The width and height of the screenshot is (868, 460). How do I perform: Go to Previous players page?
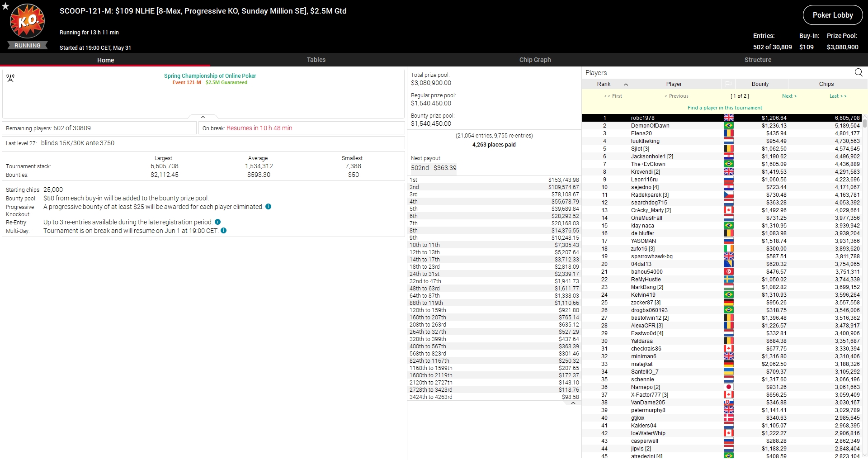pos(676,96)
